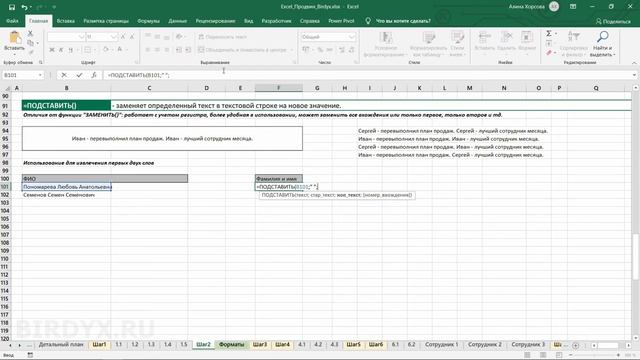Click Cell Styles icon

point(457,38)
